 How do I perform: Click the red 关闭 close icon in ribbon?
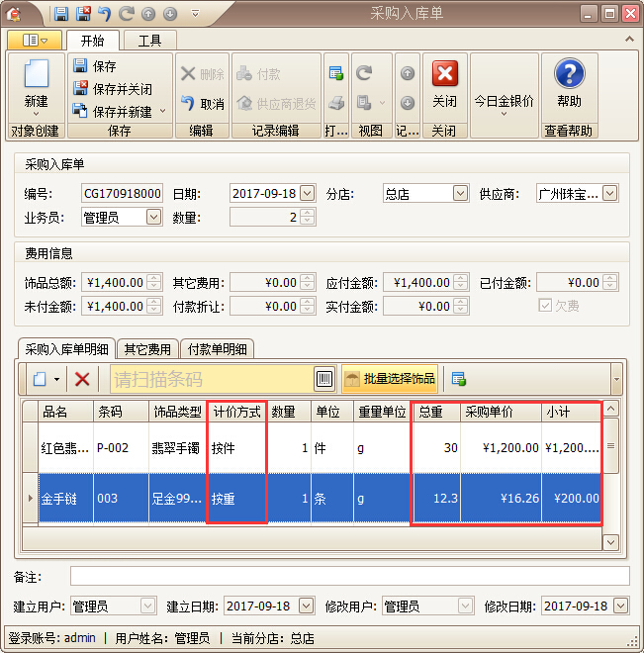tap(444, 74)
